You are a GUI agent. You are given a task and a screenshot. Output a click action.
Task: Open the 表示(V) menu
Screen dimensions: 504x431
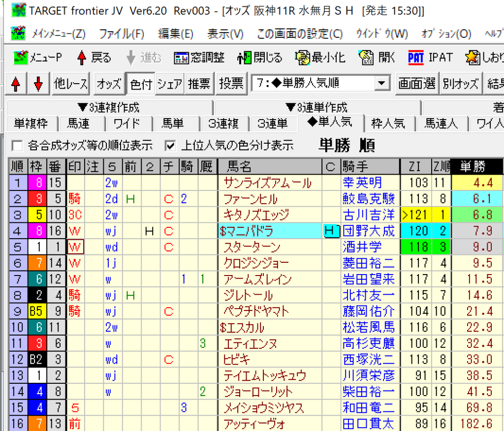(x=225, y=33)
